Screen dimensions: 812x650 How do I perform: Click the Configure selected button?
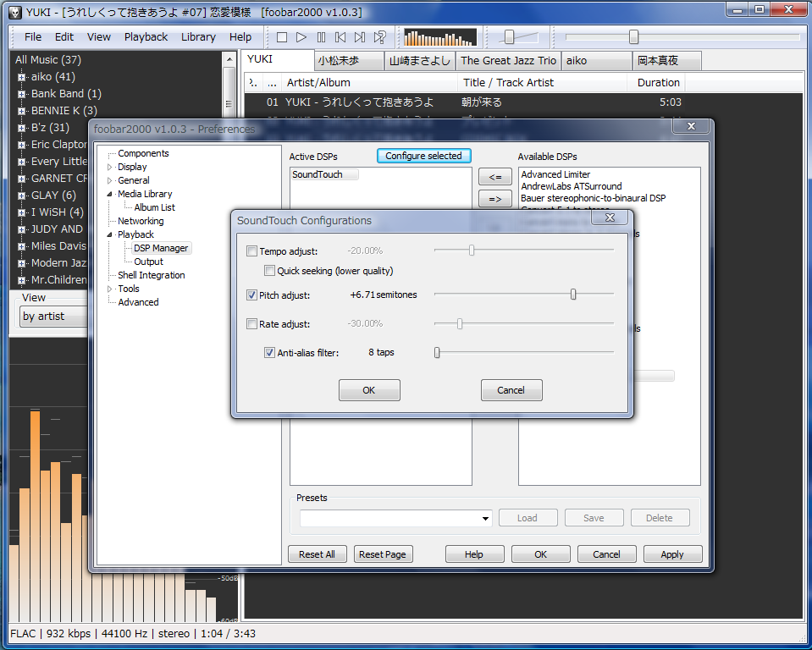tap(423, 156)
